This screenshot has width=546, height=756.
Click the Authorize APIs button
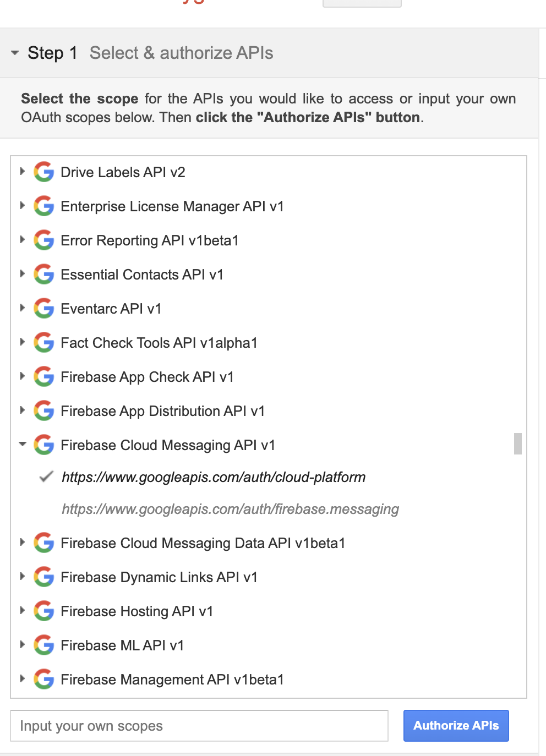[x=456, y=726]
